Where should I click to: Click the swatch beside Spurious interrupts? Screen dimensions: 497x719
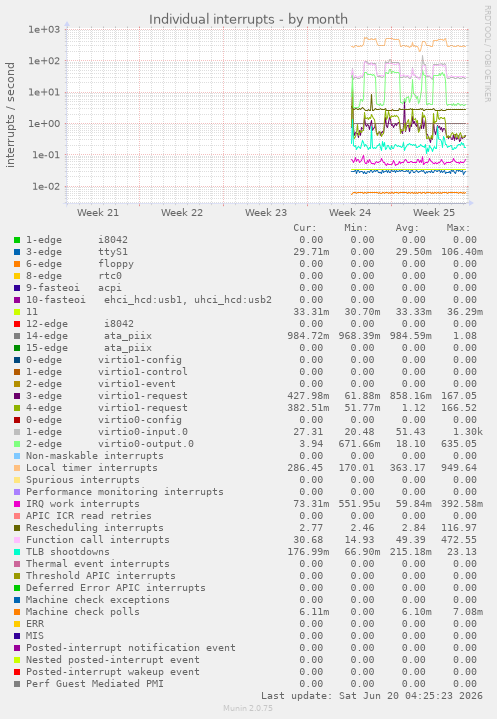point(17,480)
